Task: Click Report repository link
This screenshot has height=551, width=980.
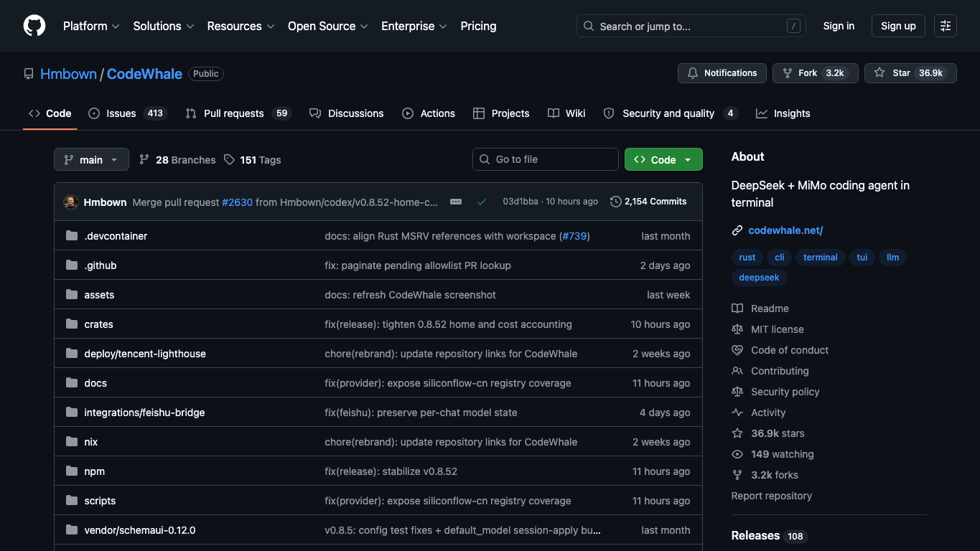Action: point(772,496)
